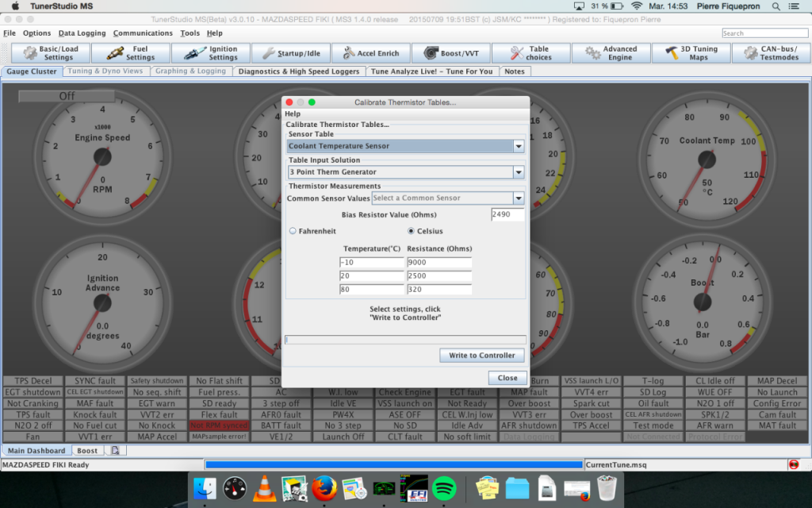The height and width of the screenshot is (508, 812).
Task: Click Write to Controller button
Action: 481,356
